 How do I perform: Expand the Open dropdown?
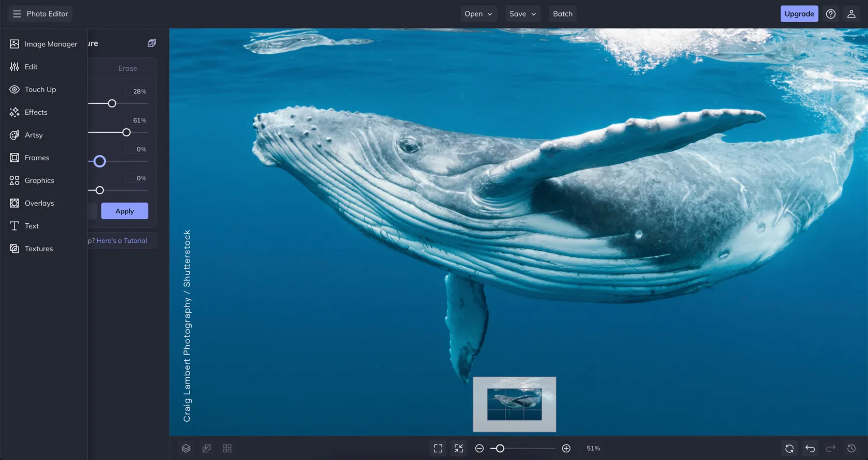[478, 14]
